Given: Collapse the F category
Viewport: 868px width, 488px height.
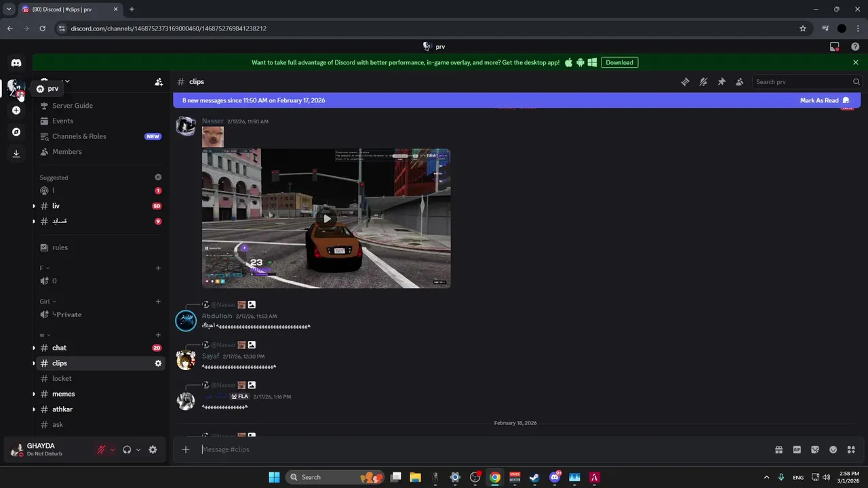Looking at the screenshot, I should [x=44, y=268].
